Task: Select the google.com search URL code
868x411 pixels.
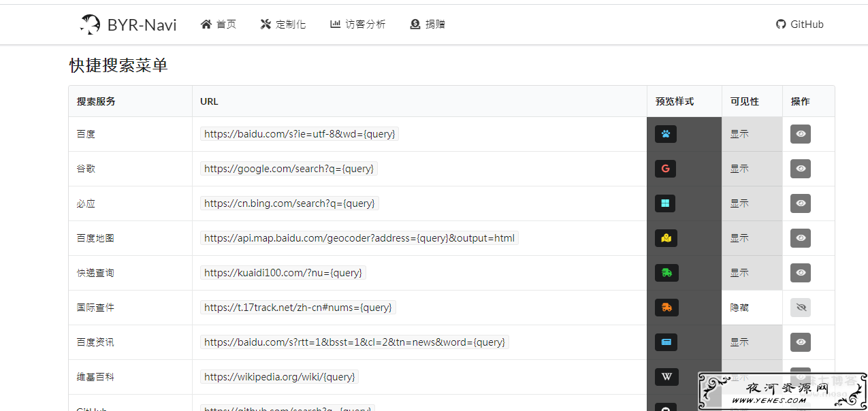Action: click(x=289, y=169)
